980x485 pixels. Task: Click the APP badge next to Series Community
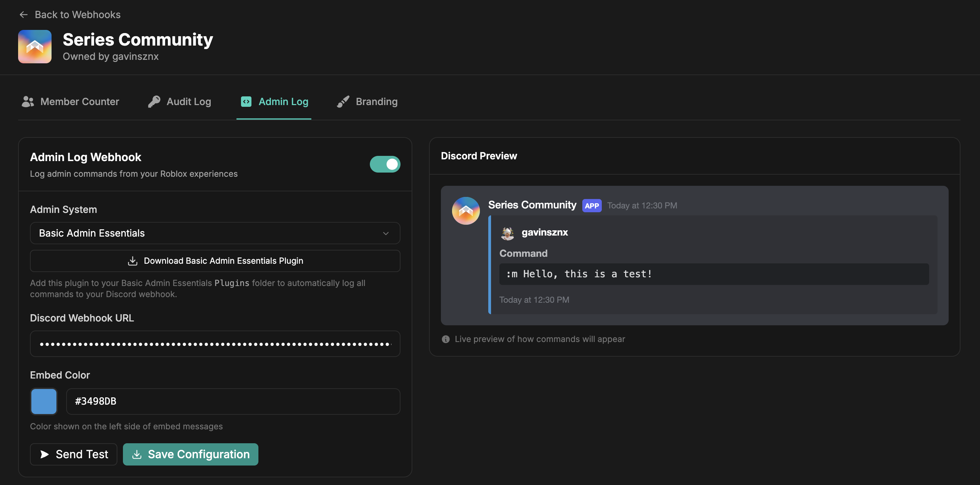pos(592,206)
